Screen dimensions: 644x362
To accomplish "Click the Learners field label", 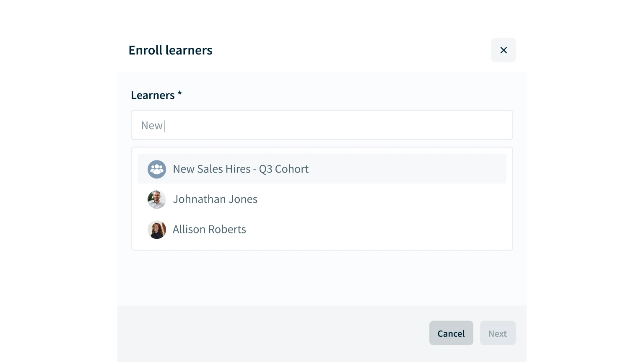I will pos(153,96).
